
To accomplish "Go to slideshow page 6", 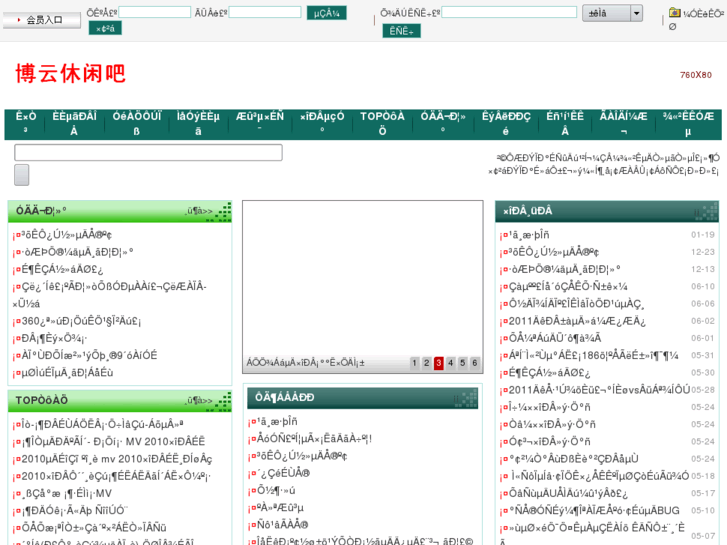I will 475,363.
